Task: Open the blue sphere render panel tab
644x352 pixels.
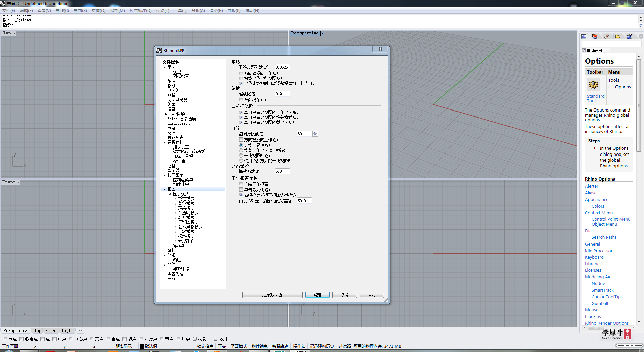Action: [x=629, y=37]
